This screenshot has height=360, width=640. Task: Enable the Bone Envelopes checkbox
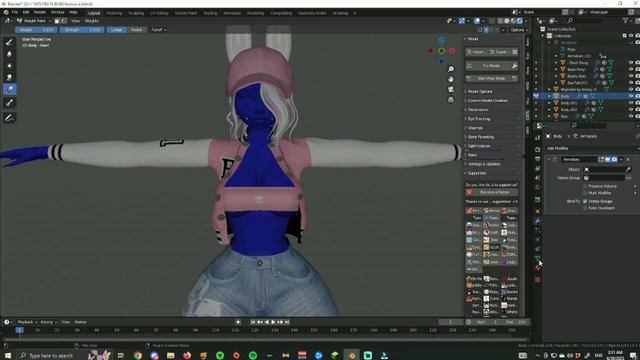pyautogui.click(x=585, y=208)
